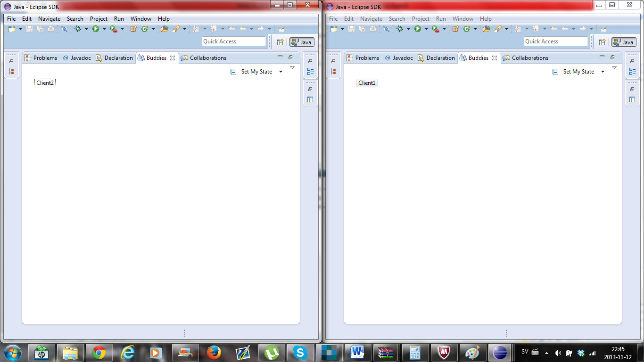Click Next Annotation icon in left window

pyautogui.click(x=196, y=29)
